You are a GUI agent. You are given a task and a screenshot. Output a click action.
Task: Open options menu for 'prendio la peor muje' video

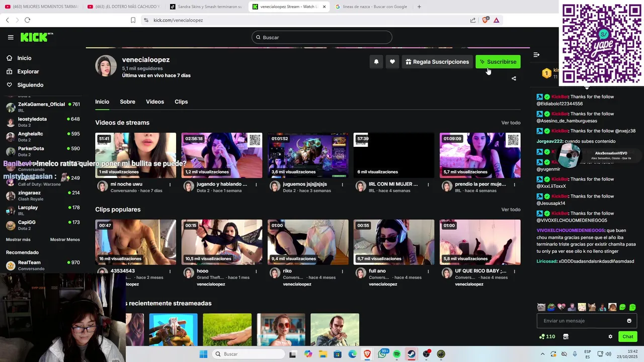[x=514, y=185]
